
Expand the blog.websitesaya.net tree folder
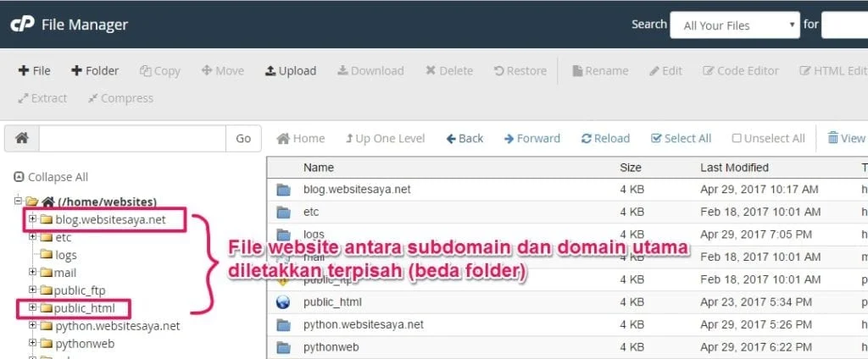point(32,220)
